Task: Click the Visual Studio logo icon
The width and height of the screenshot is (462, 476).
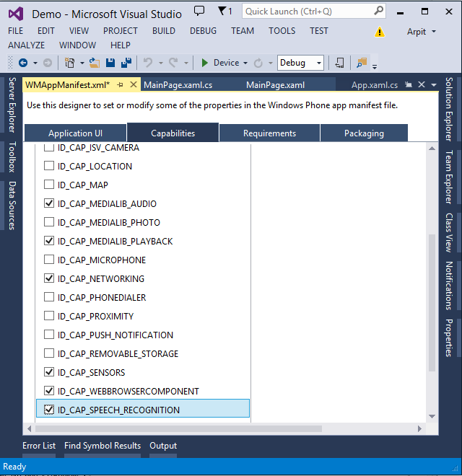Action: pos(16,14)
